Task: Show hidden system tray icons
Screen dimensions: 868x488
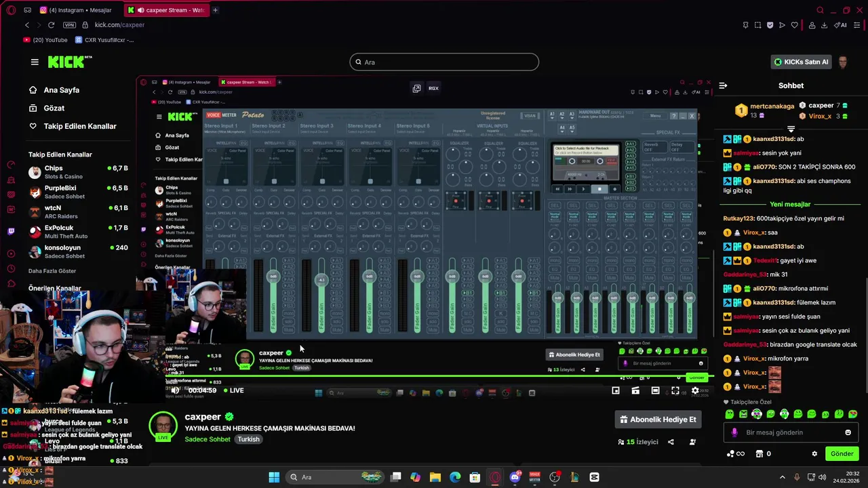Action: point(782,477)
